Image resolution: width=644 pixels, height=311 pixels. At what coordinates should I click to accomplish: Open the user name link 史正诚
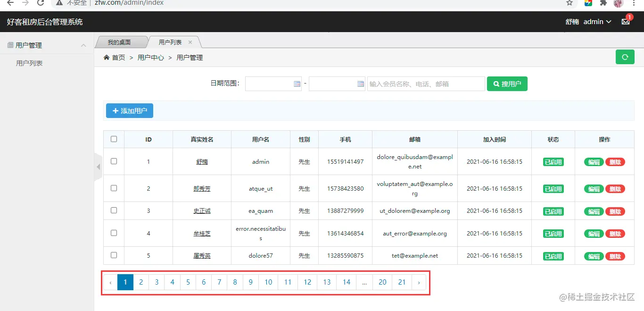pyautogui.click(x=202, y=211)
